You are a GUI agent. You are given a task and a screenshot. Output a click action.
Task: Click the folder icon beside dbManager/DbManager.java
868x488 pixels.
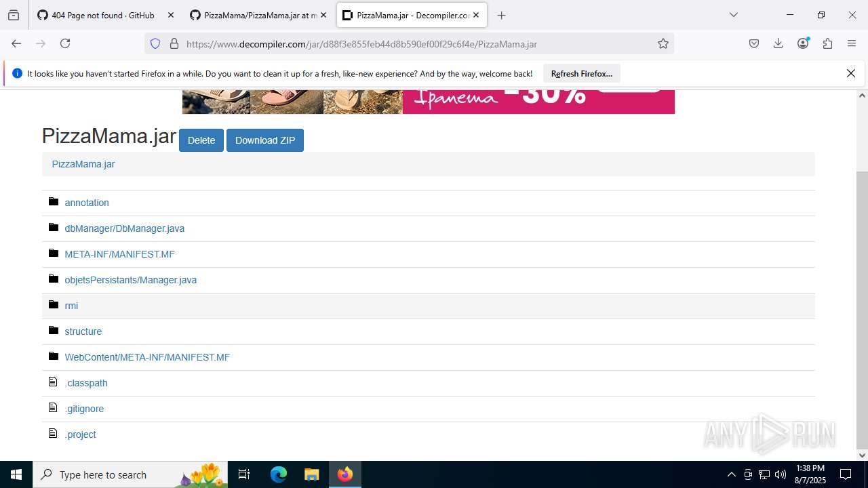click(x=54, y=228)
